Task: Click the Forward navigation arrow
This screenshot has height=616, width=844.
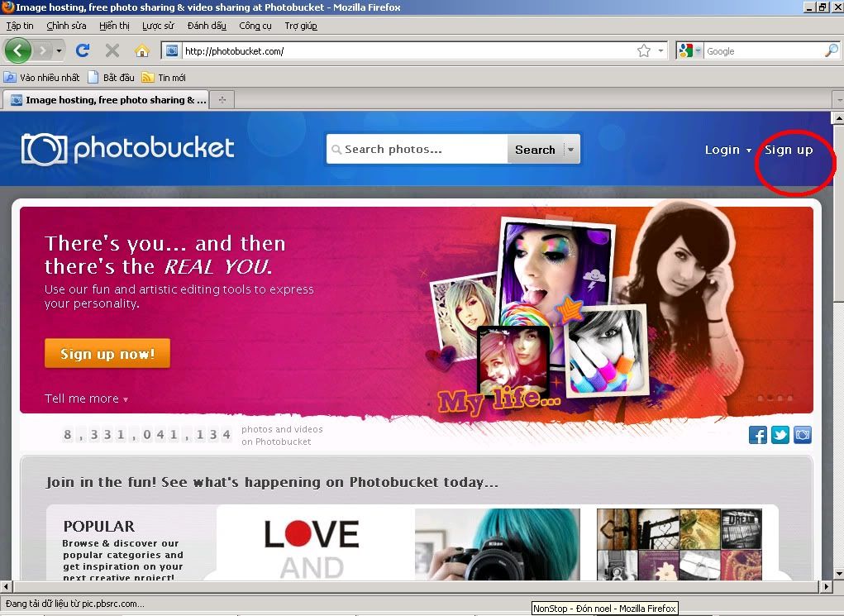Action: click(x=43, y=51)
